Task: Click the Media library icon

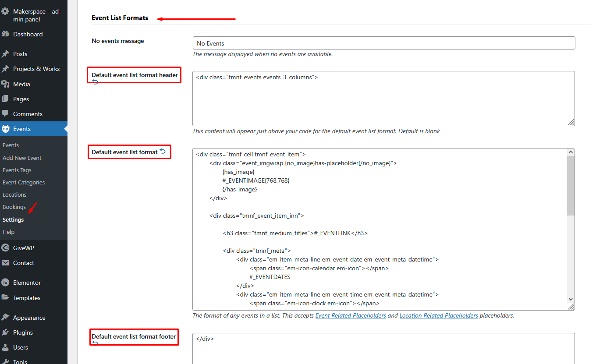Action: click(x=5, y=84)
